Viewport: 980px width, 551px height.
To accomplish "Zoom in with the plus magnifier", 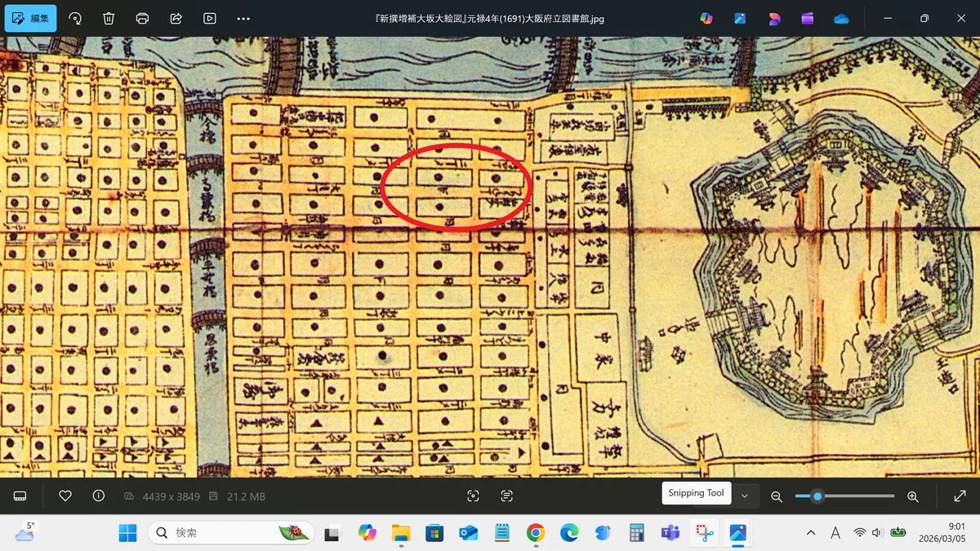I will click(913, 496).
